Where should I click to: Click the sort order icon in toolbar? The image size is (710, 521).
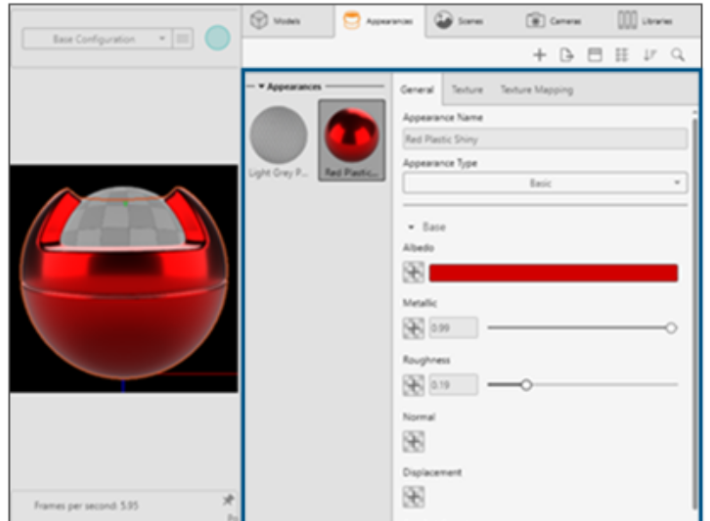click(x=650, y=56)
